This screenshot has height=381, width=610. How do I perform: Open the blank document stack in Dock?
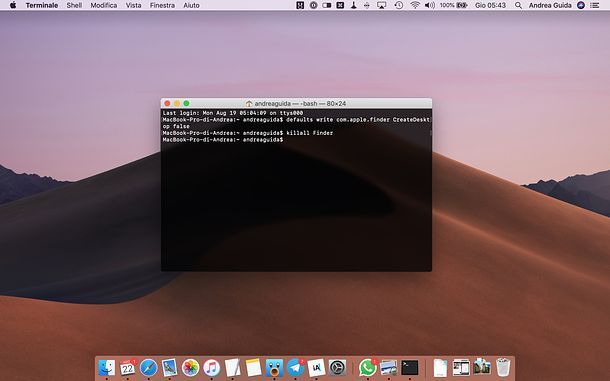click(440, 367)
